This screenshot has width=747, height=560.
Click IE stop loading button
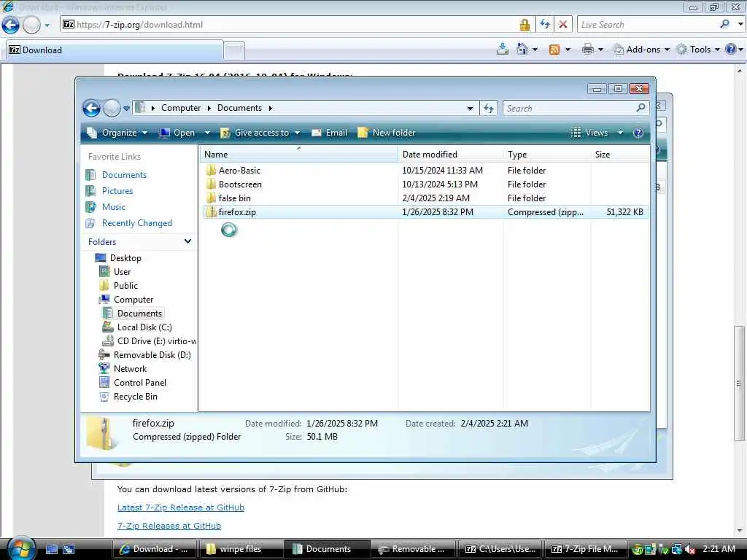tap(562, 24)
